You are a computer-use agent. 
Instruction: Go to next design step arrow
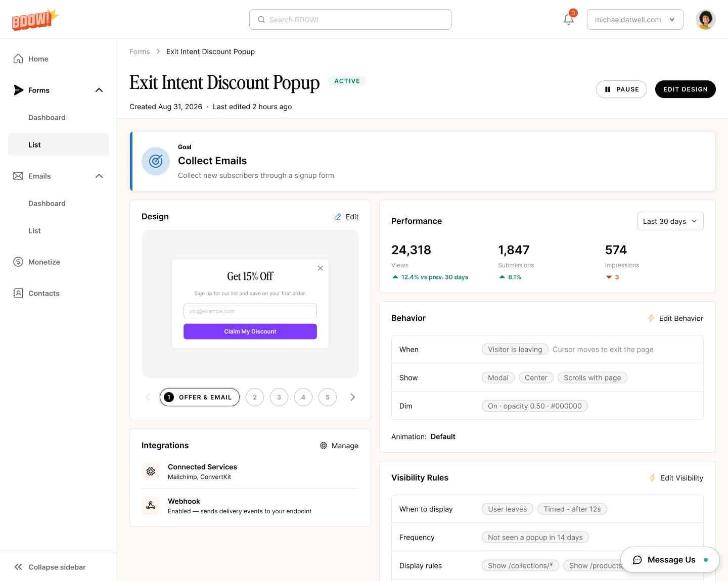pos(353,397)
